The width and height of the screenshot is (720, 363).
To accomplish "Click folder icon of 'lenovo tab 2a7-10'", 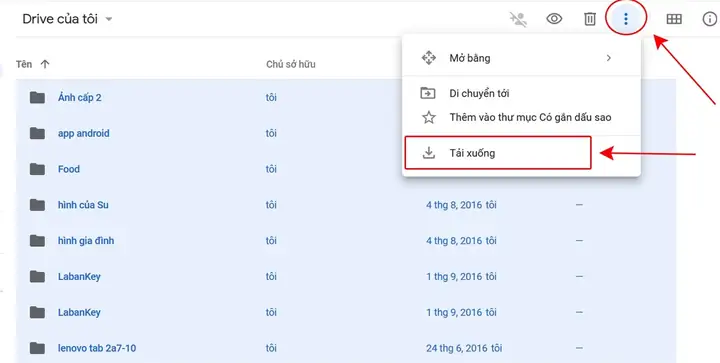I will tap(37, 348).
